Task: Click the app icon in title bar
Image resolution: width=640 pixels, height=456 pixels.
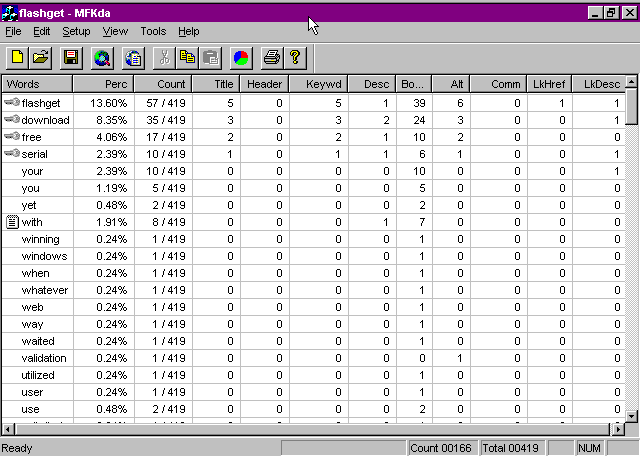Action: [9, 13]
